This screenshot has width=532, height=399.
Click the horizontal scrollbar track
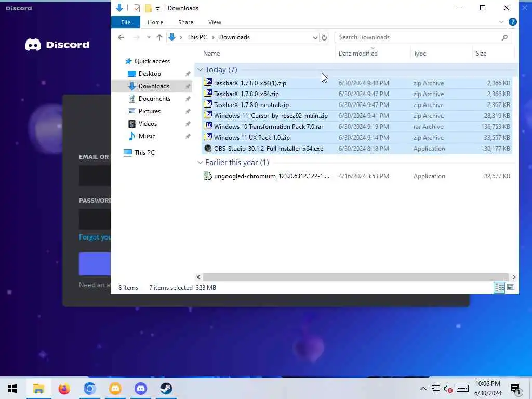tap(355, 277)
